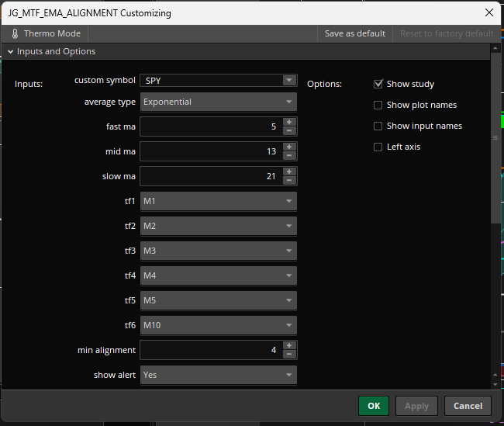The height and width of the screenshot is (426, 504).
Task: Click the Thermo Mode thermometer icon
Action: tap(15, 34)
